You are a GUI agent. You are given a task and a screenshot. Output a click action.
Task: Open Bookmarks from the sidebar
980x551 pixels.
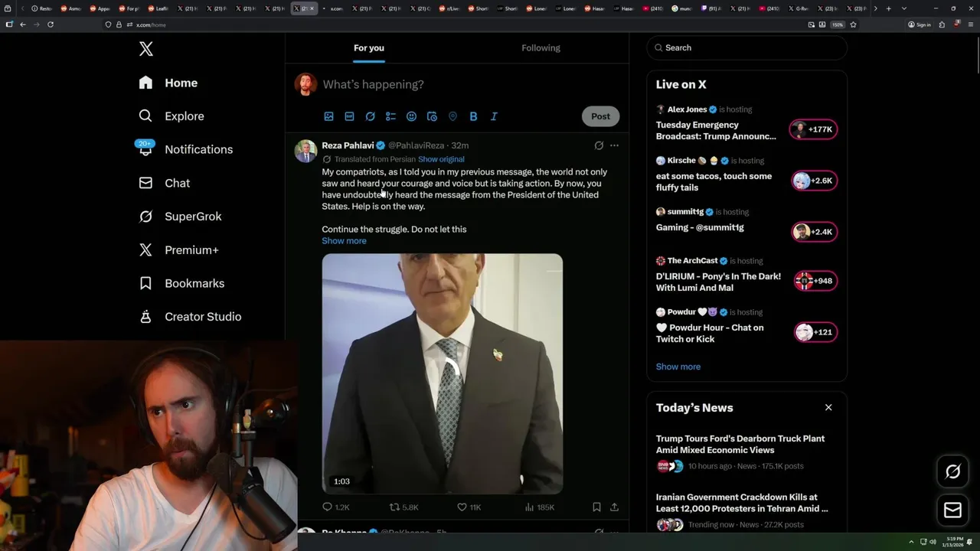point(181,283)
